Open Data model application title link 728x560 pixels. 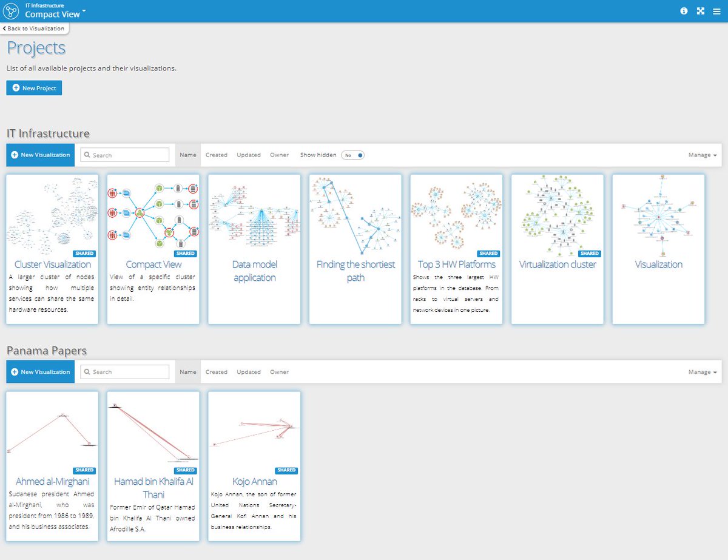tap(254, 271)
